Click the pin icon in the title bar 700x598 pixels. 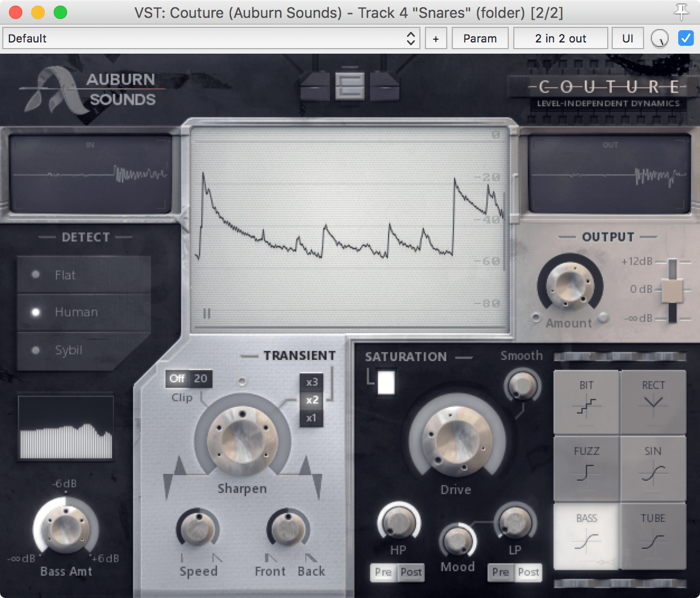(x=682, y=12)
